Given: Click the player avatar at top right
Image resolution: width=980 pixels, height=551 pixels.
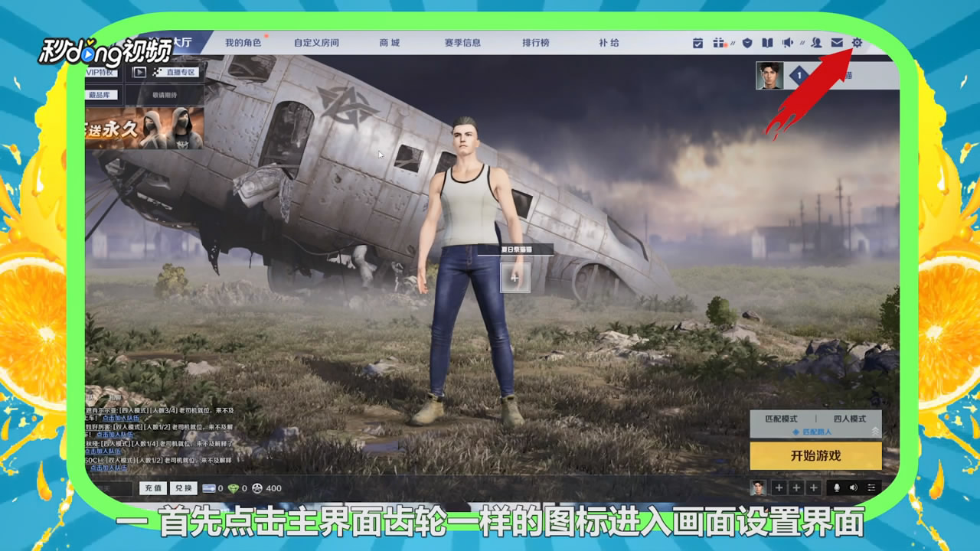Looking at the screenshot, I should pyautogui.click(x=769, y=75).
